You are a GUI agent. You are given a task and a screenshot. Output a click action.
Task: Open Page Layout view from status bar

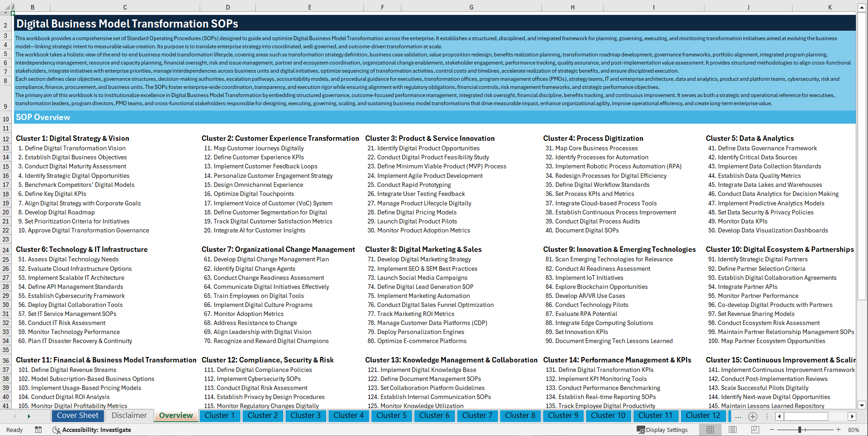(x=732, y=430)
